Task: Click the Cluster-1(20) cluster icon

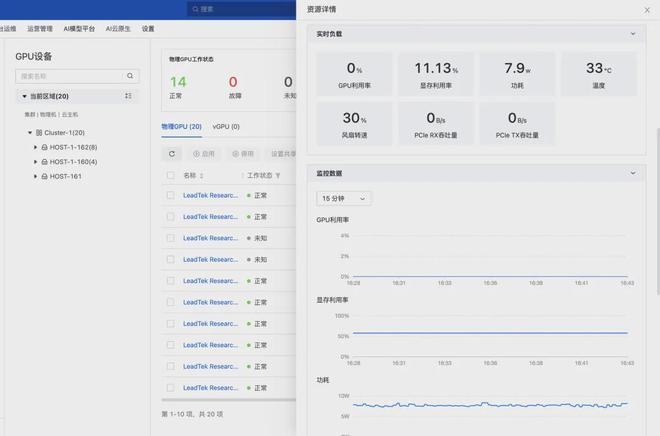Action: tap(39, 133)
